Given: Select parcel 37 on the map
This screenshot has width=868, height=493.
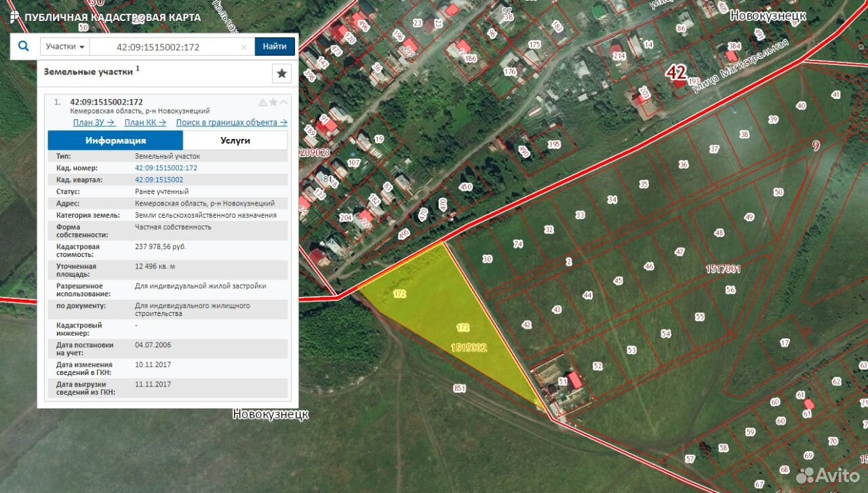Looking at the screenshot, I should (x=714, y=149).
